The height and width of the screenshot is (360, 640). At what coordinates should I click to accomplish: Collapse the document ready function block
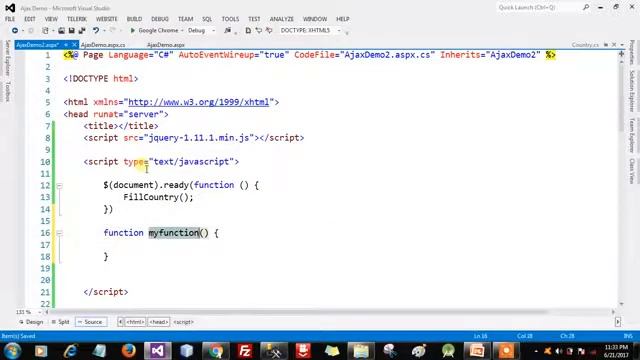60,186
